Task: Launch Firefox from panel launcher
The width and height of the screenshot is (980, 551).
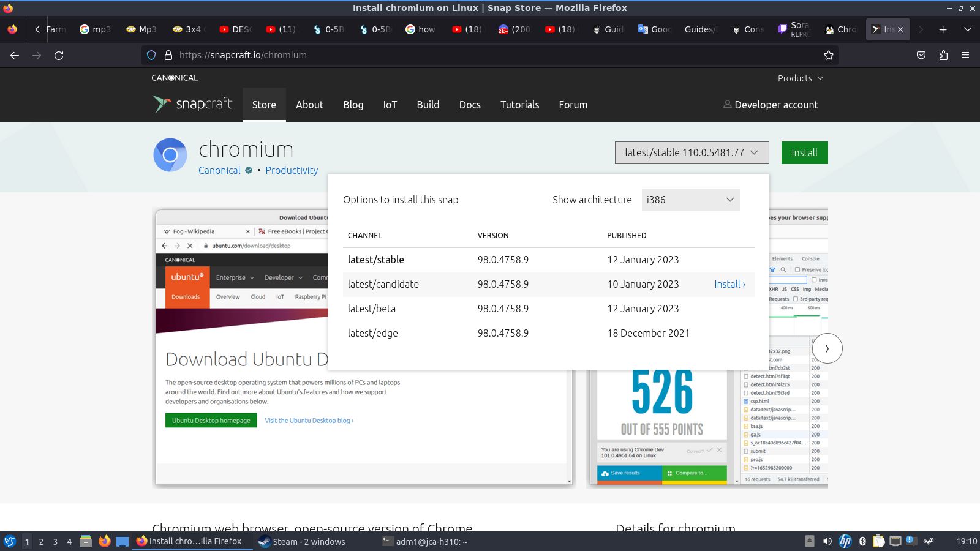Action: [104, 541]
